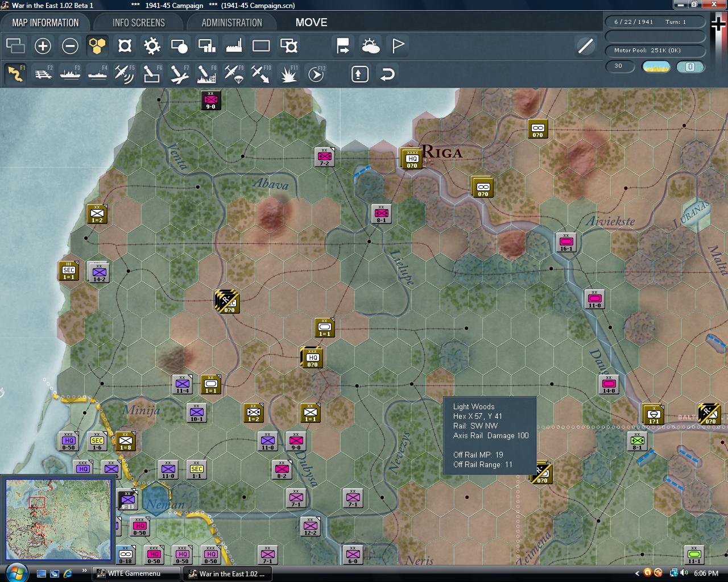Viewport: 728px width, 582px height.
Task: Click the F12 circular arrow mode icon
Action: pyautogui.click(x=316, y=74)
